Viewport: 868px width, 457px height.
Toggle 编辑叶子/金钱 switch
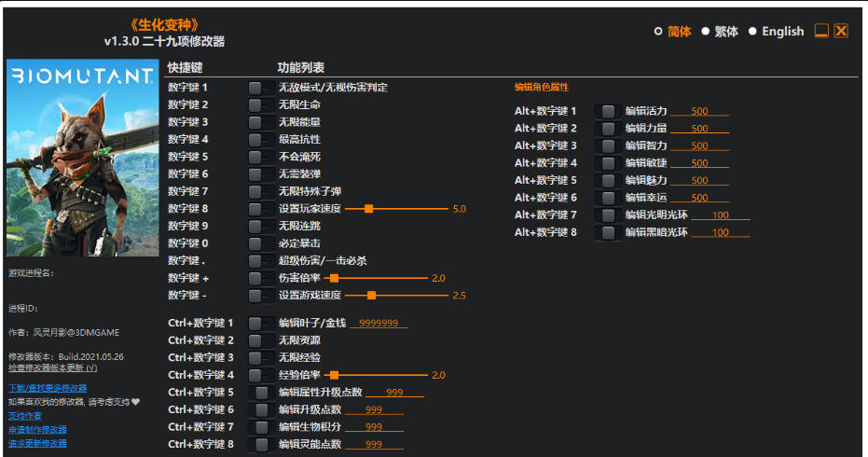261,323
